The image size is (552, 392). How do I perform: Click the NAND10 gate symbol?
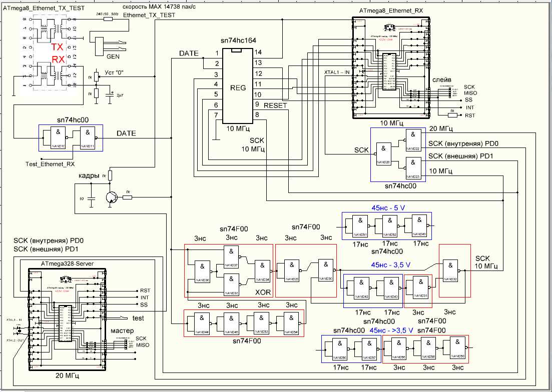60,137
